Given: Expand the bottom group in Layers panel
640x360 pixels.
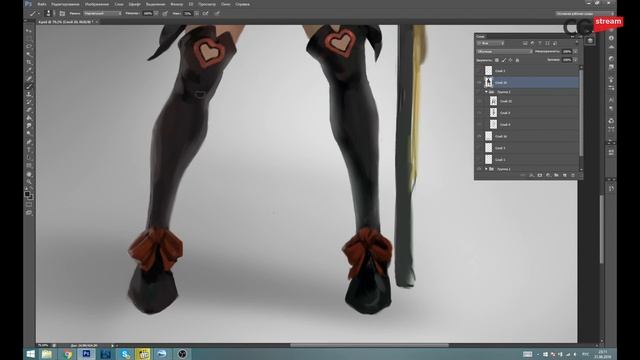Looking at the screenshot, I should pyautogui.click(x=486, y=169).
